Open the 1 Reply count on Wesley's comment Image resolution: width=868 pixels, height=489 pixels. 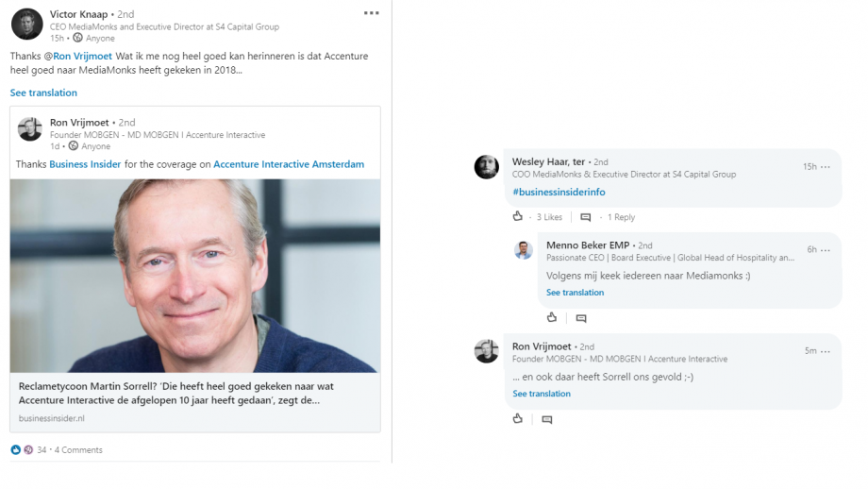(621, 217)
